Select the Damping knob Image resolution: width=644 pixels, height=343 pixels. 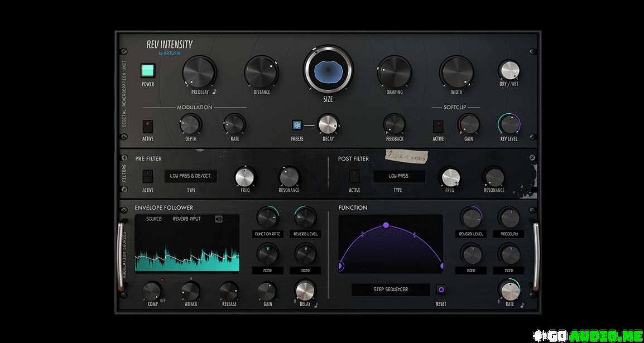pyautogui.click(x=395, y=72)
